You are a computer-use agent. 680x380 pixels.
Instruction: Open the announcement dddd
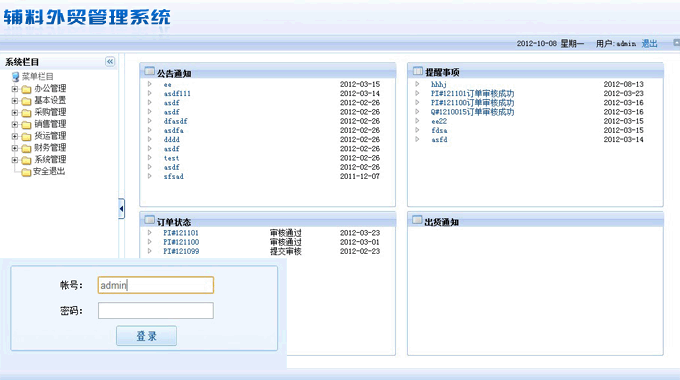pyautogui.click(x=171, y=139)
